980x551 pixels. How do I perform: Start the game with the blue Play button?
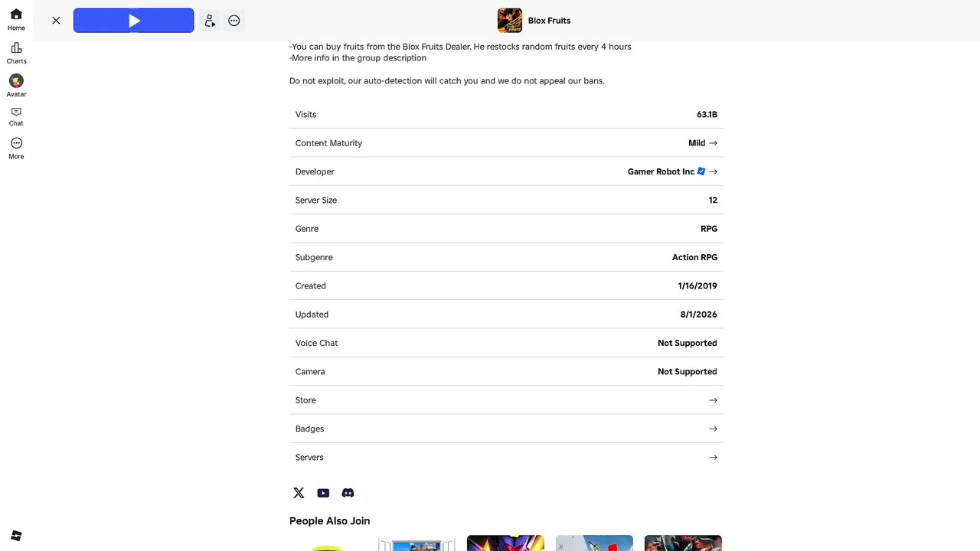click(x=134, y=21)
